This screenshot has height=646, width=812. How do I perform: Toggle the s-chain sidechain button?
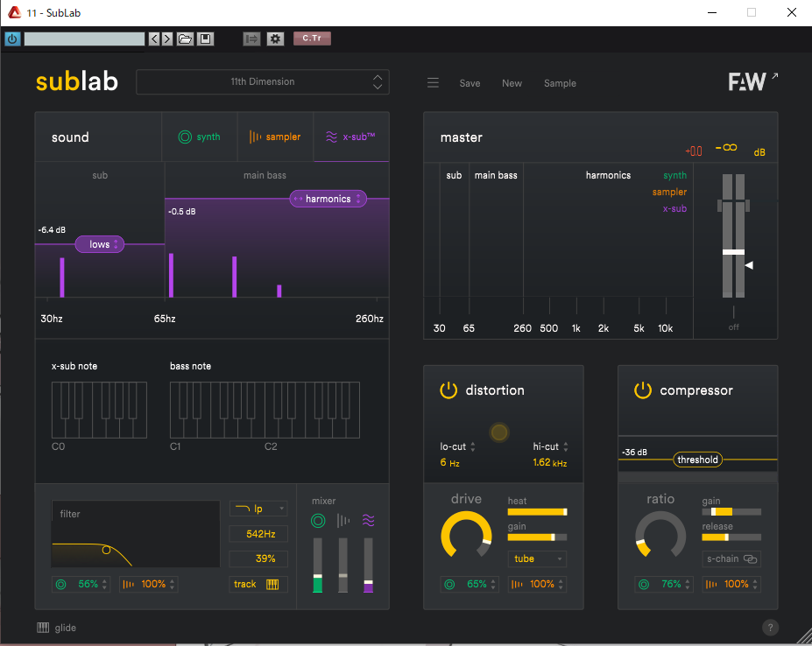coord(731,559)
